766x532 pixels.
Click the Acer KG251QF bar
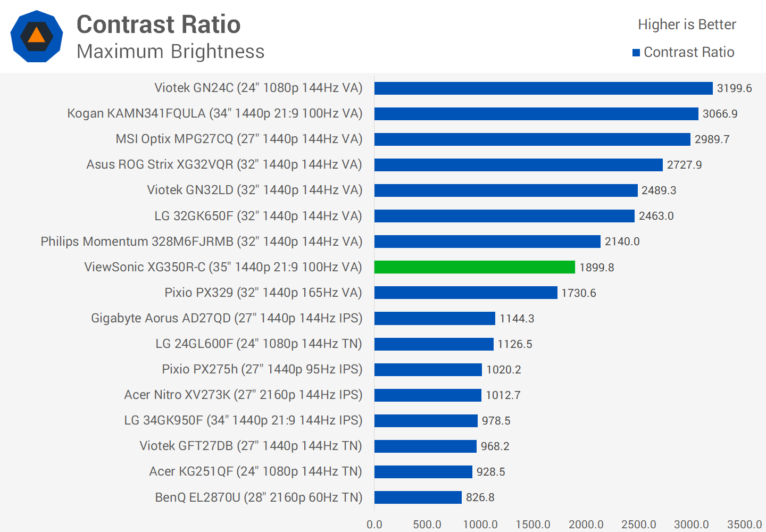423,472
